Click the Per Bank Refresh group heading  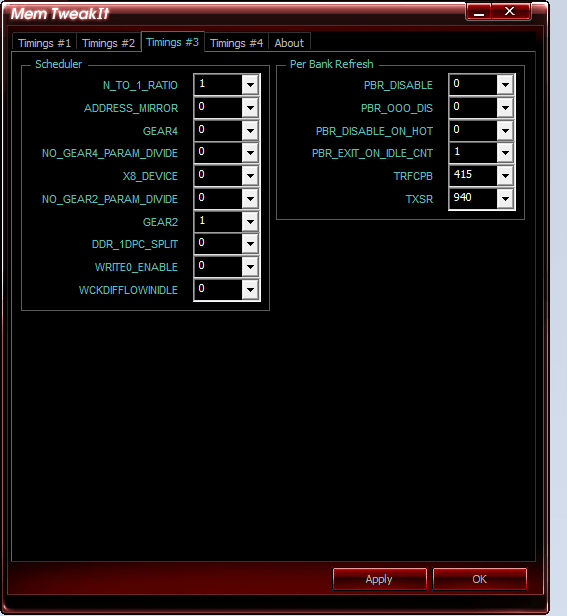[x=332, y=64]
